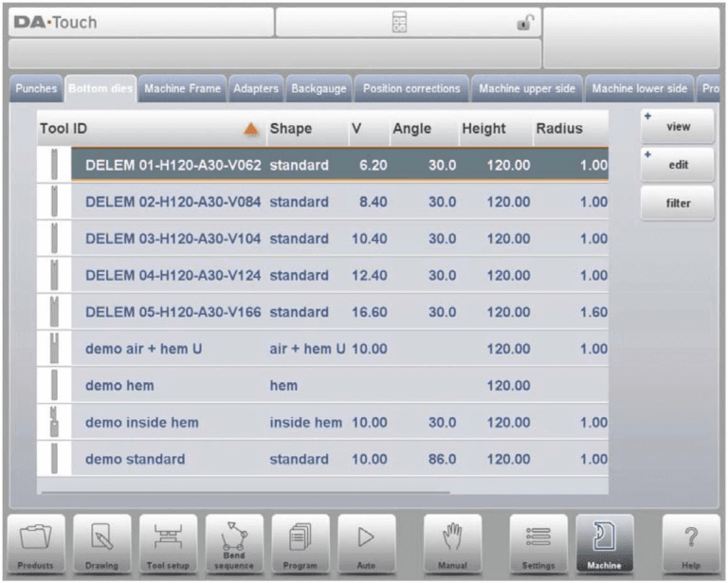Screen dimensions: 728x583
Task: Switch to the Punches tab
Action: coord(36,88)
